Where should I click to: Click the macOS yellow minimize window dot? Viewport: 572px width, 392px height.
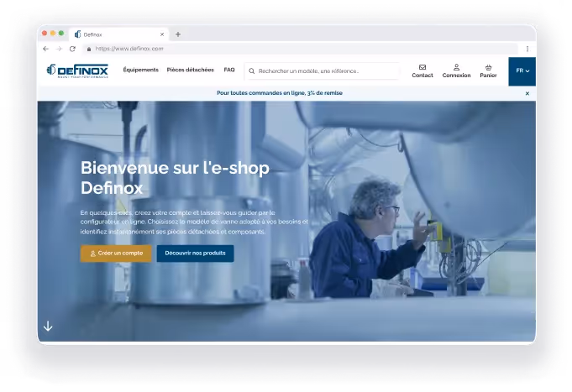pos(53,34)
